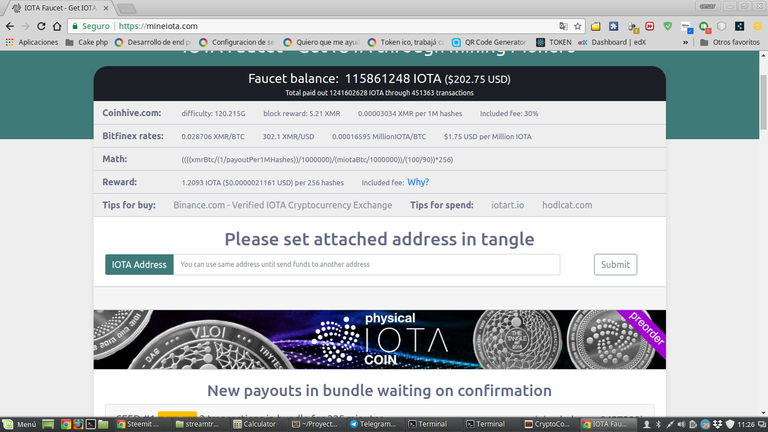The width and height of the screenshot is (768, 432).
Task: Open the file manager launcher icon
Action: 103,424
